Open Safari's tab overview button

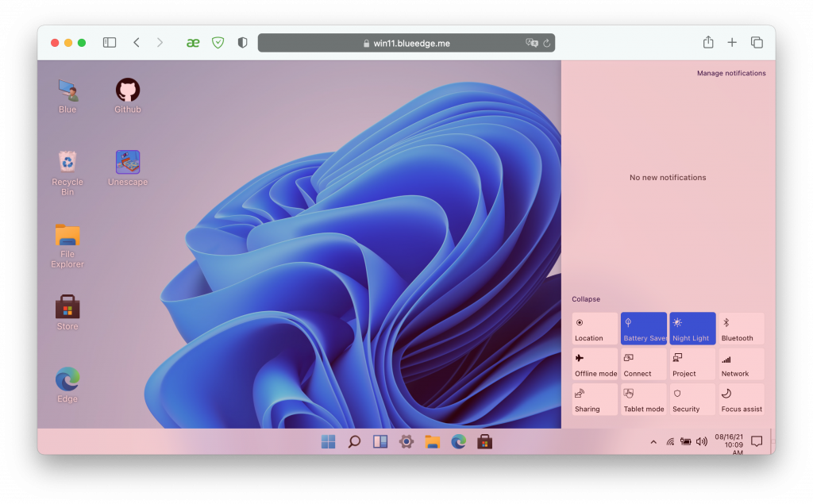(757, 43)
